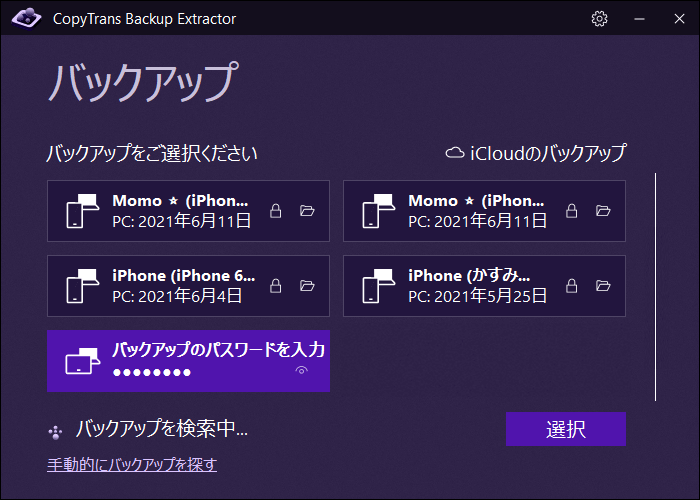Open folder icon on the right Momo backup
The height and width of the screenshot is (500, 700).
tap(603, 211)
